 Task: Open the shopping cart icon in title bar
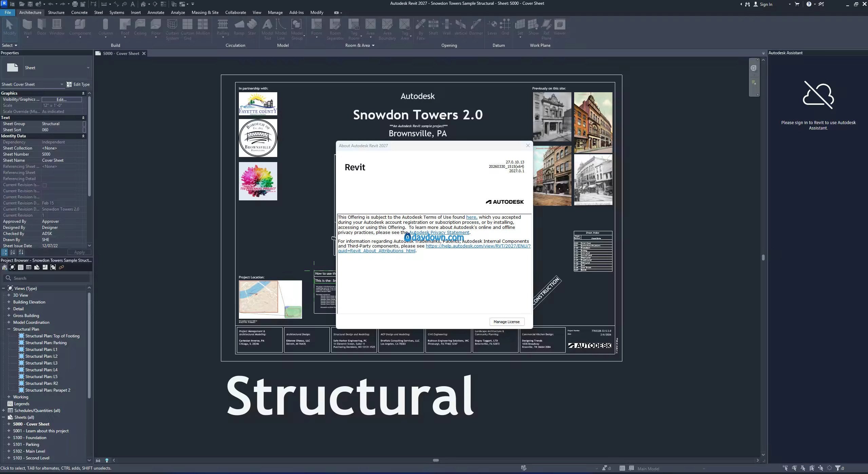pyautogui.click(x=797, y=4)
